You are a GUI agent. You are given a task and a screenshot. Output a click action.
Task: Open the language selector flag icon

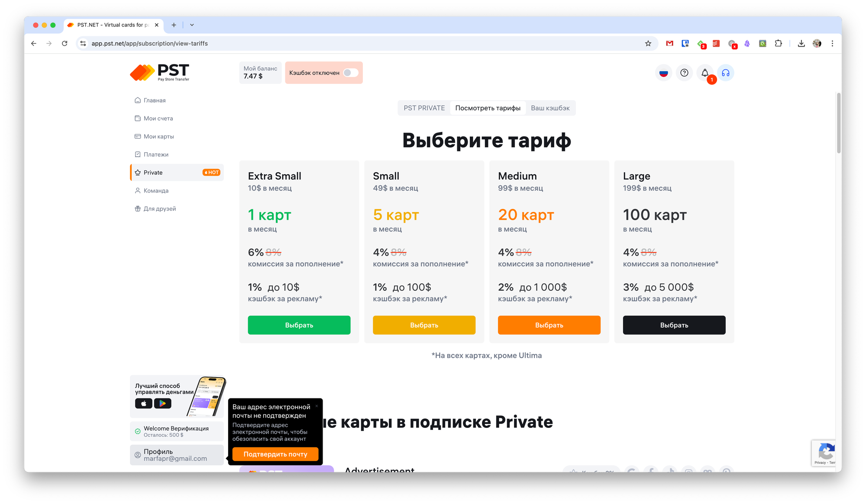tap(663, 73)
